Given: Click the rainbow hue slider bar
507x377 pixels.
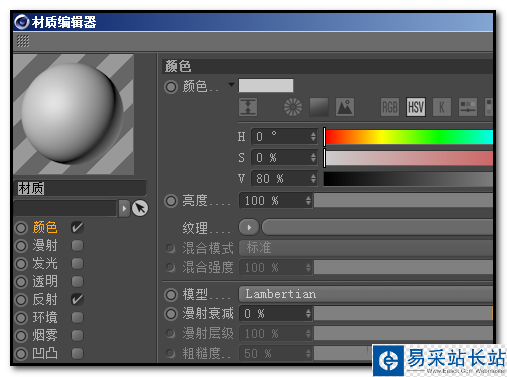Looking at the screenshot, I should point(409,137).
